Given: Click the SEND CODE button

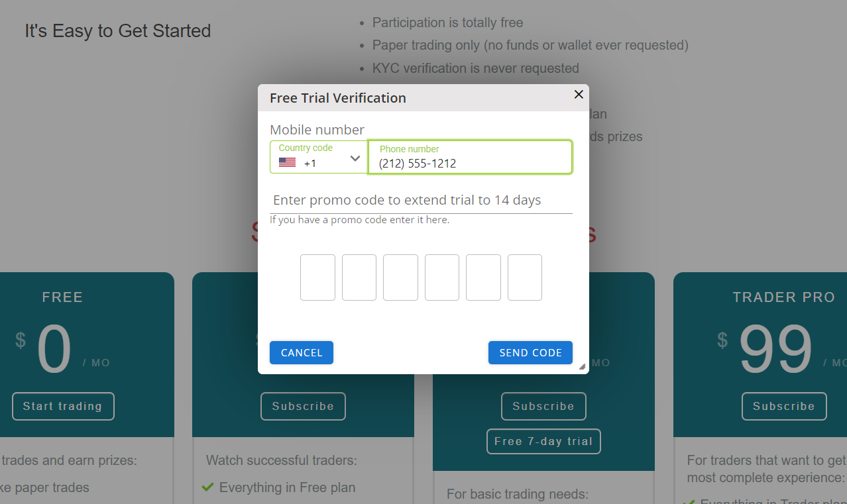Looking at the screenshot, I should pyautogui.click(x=530, y=353).
